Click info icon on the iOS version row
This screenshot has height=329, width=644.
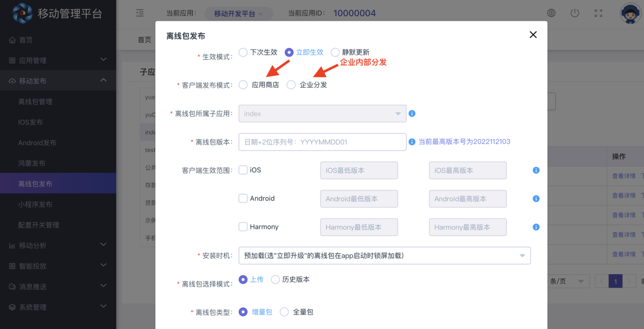pyautogui.click(x=536, y=170)
